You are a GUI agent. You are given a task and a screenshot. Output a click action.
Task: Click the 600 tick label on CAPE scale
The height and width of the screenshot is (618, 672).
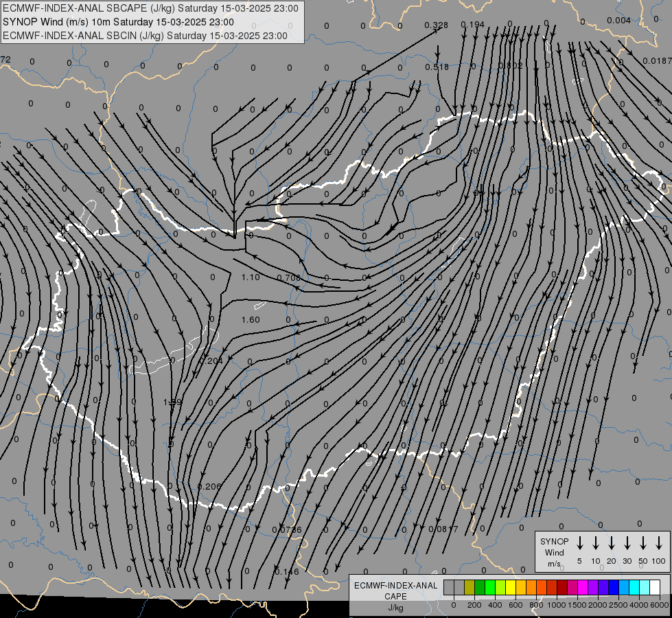tap(515, 605)
